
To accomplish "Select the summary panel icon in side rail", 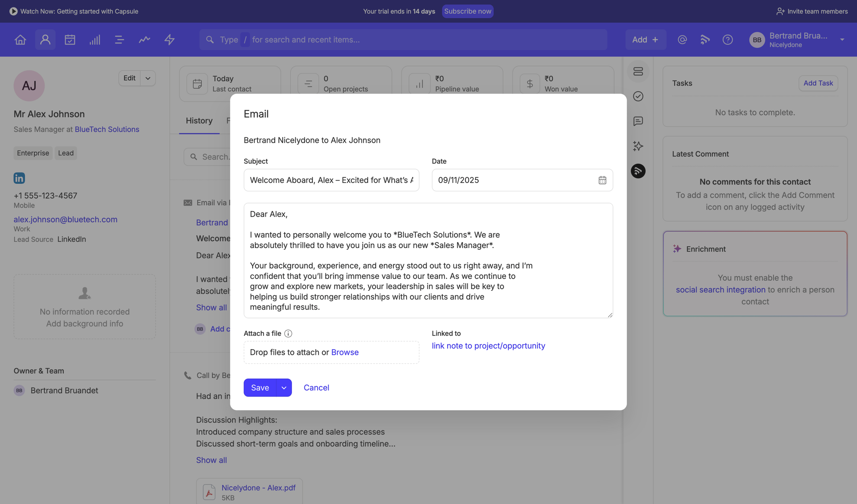I will [x=638, y=71].
